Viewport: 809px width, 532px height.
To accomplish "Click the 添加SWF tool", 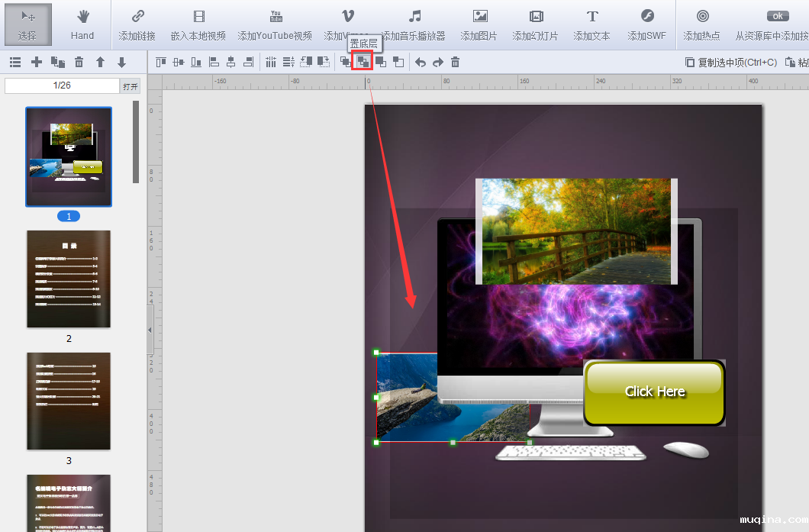I will click(646, 24).
